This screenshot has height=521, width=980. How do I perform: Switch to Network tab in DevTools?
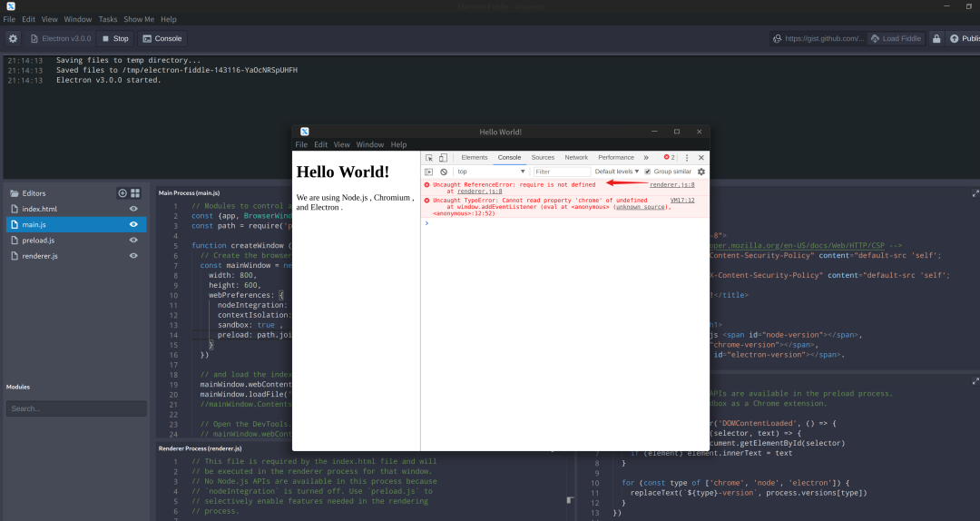576,158
